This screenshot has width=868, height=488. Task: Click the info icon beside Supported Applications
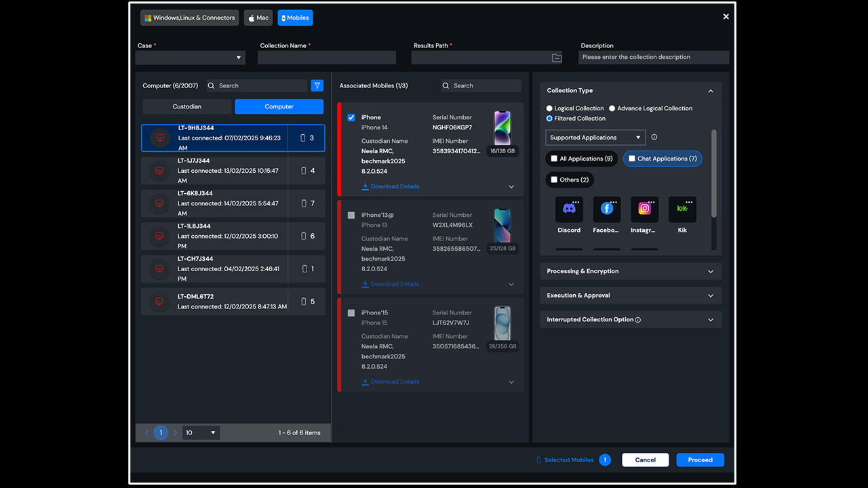click(x=654, y=138)
